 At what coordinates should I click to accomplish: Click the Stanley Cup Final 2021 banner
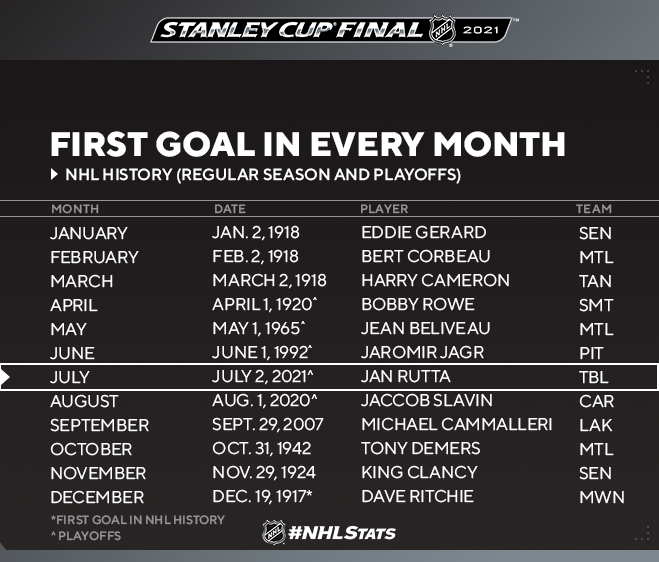(332, 30)
